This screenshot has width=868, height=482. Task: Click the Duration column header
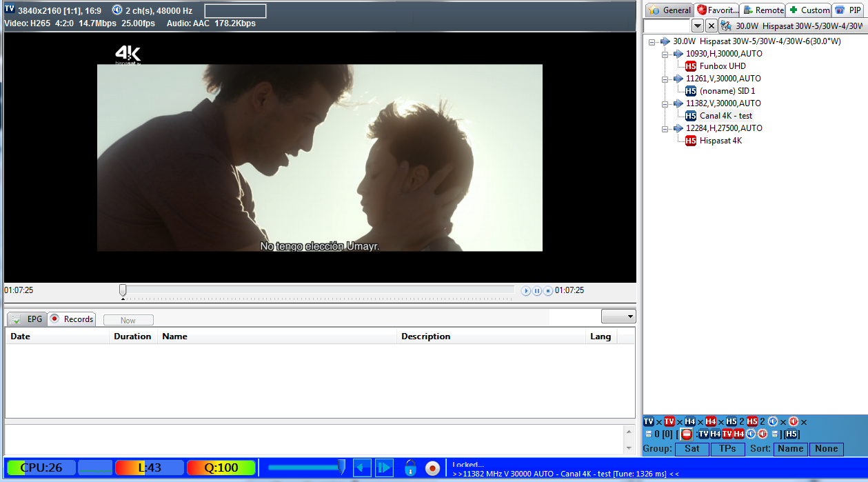pyautogui.click(x=134, y=337)
